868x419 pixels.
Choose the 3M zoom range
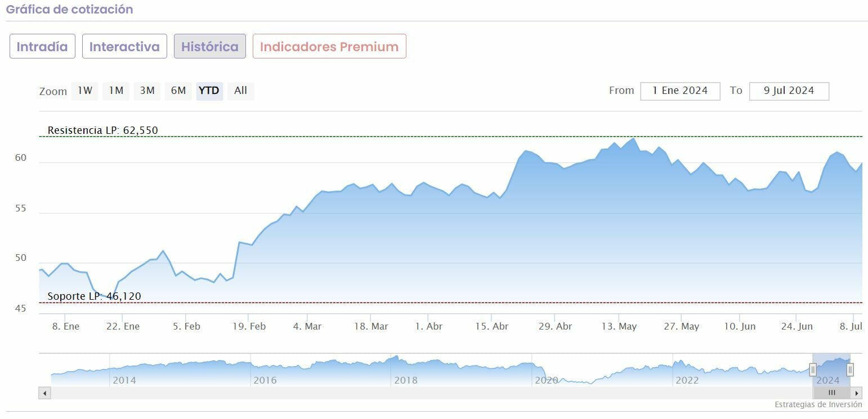(147, 91)
